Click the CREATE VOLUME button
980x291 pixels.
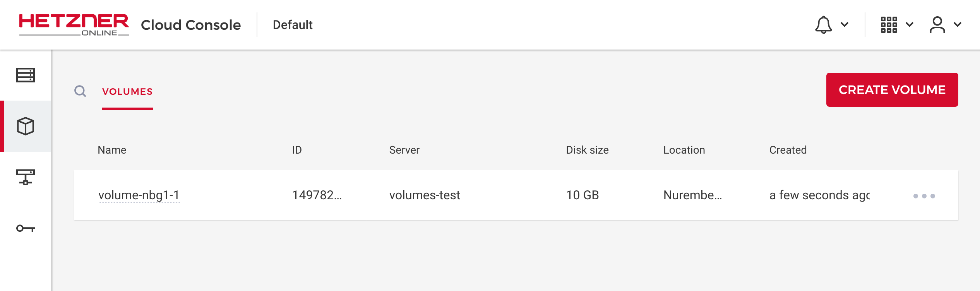892,90
